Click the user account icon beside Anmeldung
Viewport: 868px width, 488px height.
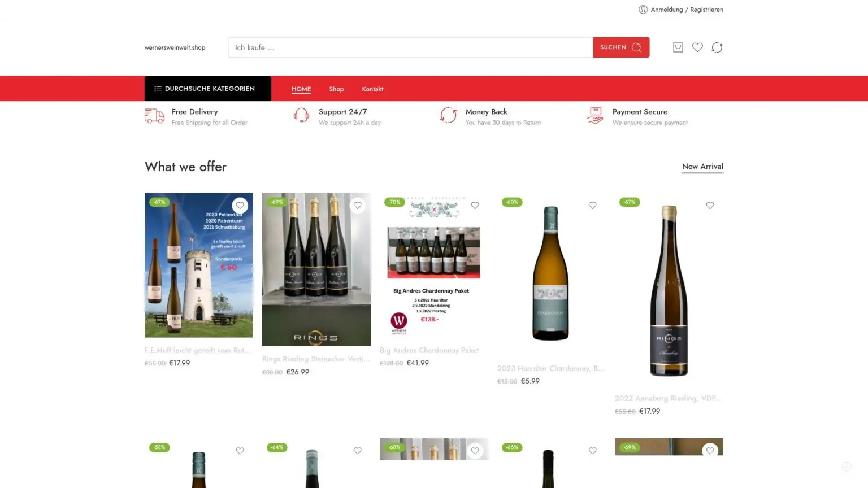click(643, 10)
